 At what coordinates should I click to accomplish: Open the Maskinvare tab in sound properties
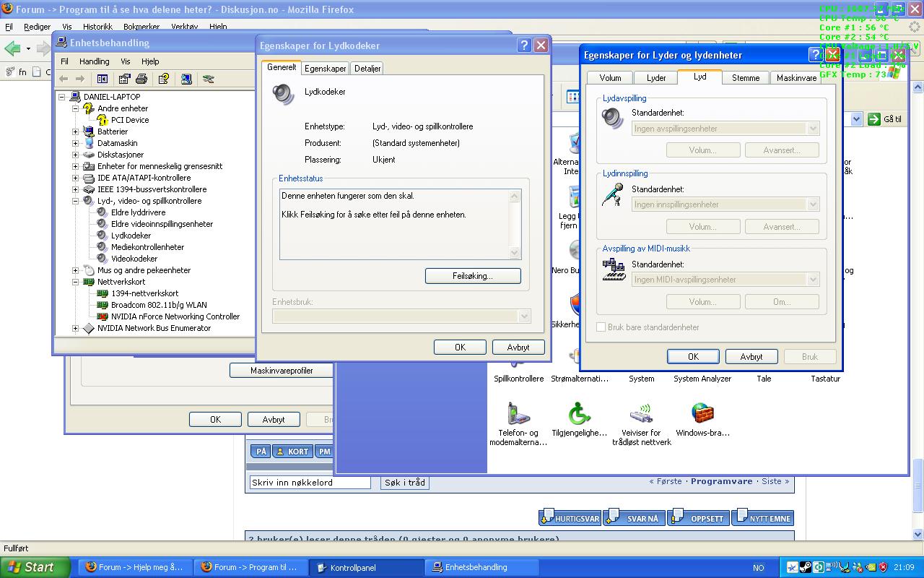tap(796, 78)
